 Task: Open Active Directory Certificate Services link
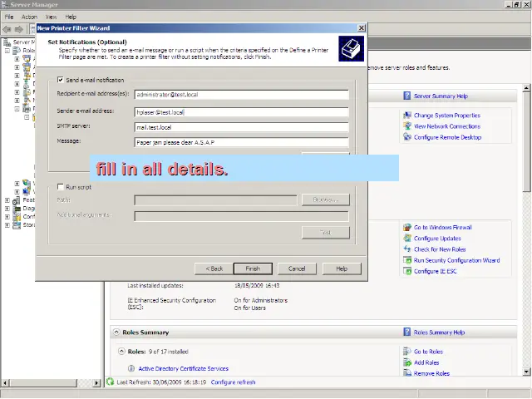click(183, 368)
